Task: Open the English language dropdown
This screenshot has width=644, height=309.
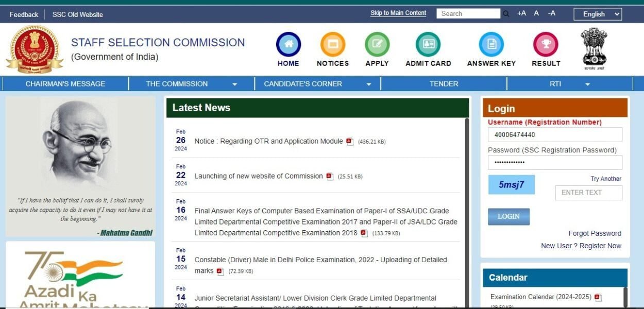Action: (598, 14)
